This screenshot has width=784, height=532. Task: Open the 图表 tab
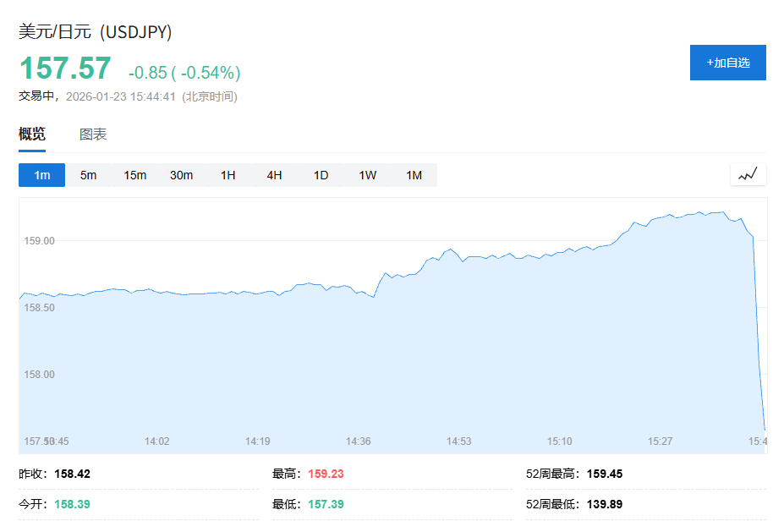point(93,134)
